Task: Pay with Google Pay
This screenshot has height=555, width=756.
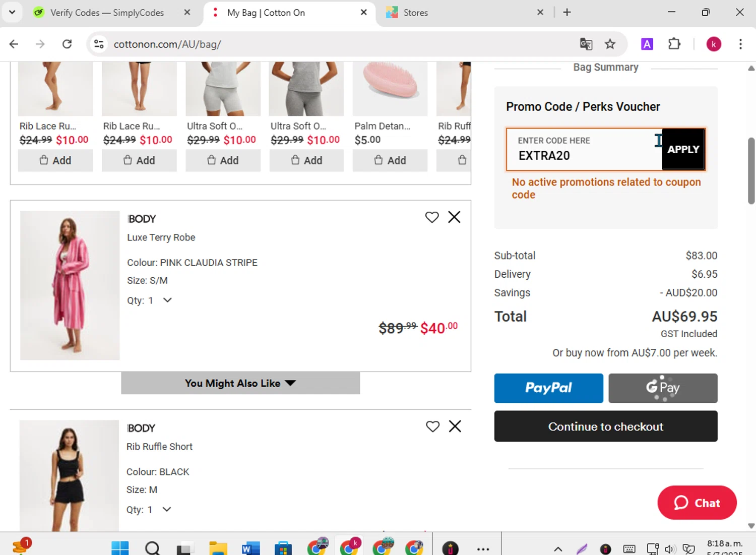Action: tap(663, 388)
